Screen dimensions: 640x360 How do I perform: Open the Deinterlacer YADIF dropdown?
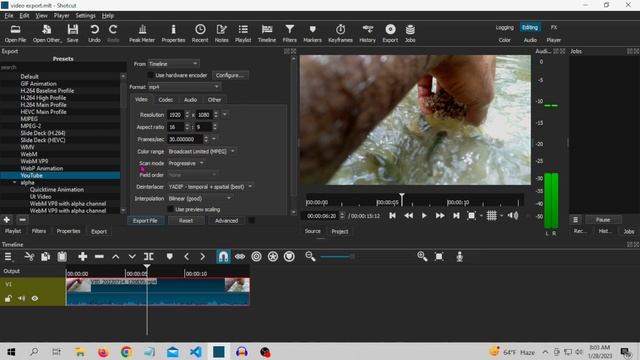210,187
